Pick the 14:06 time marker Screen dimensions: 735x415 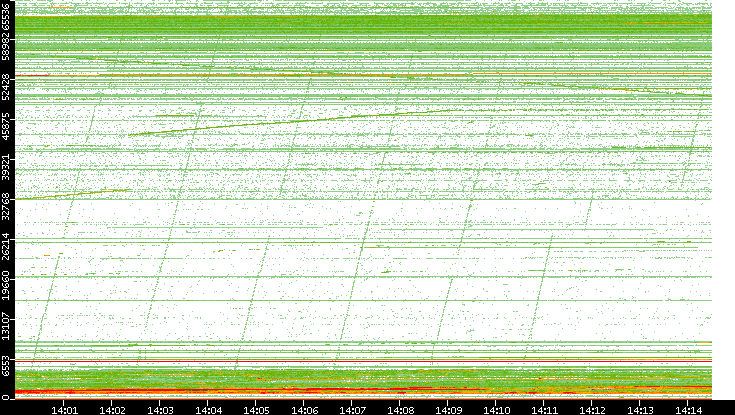(x=304, y=408)
